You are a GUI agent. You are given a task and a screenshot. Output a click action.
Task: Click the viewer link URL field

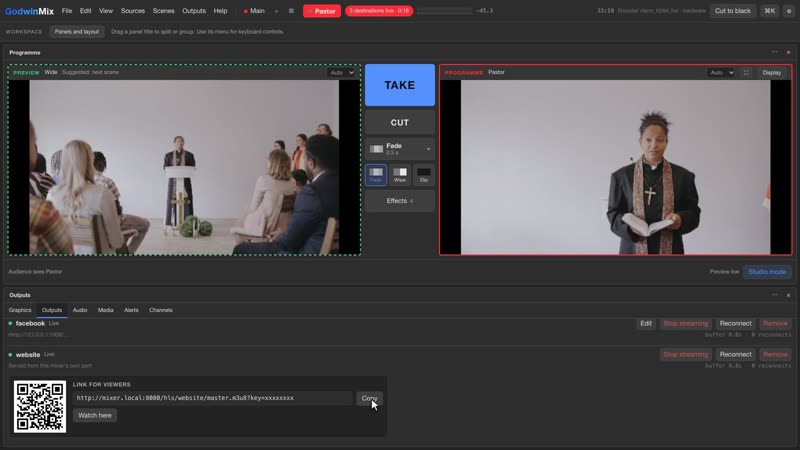[x=212, y=398]
